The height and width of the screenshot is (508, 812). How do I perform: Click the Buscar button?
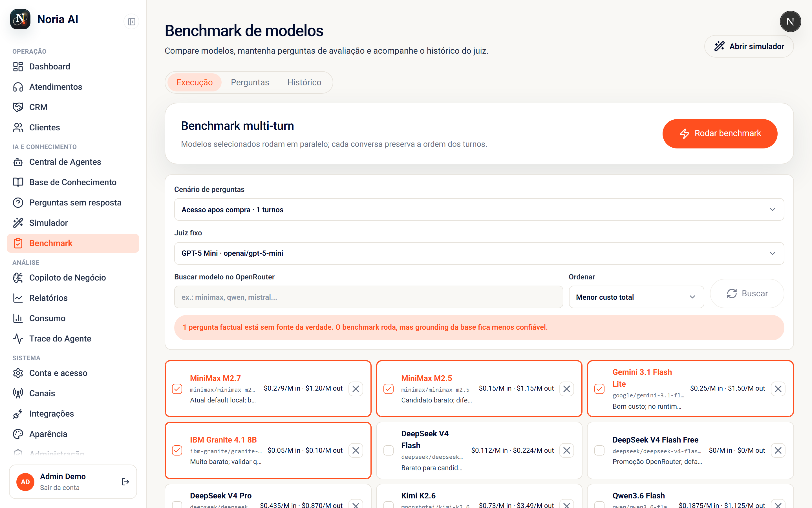pos(747,294)
